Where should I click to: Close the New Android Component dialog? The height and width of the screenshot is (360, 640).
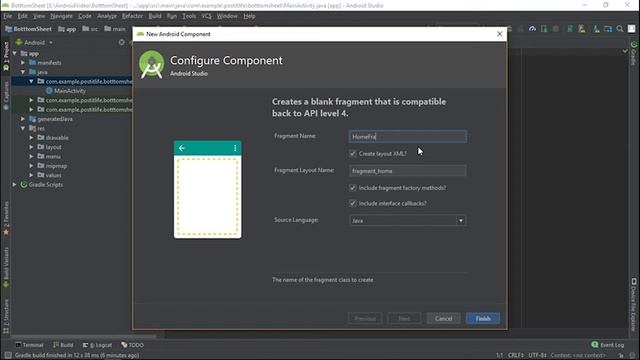pyautogui.click(x=500, y=34)
